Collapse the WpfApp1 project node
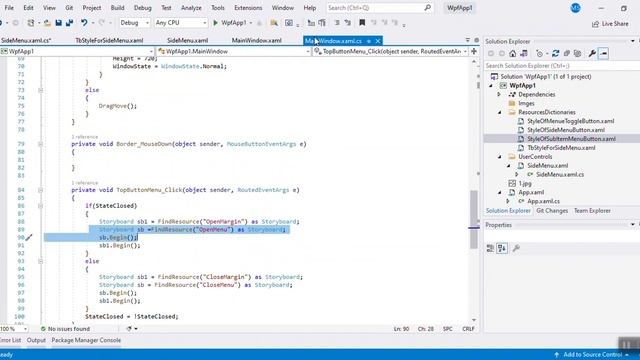Screen dimensions: 640x360 pos(491,85)
